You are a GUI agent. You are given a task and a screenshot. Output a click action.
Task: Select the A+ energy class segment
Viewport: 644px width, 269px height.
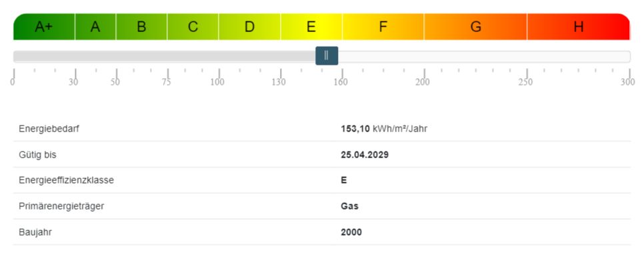click(44, 27)
